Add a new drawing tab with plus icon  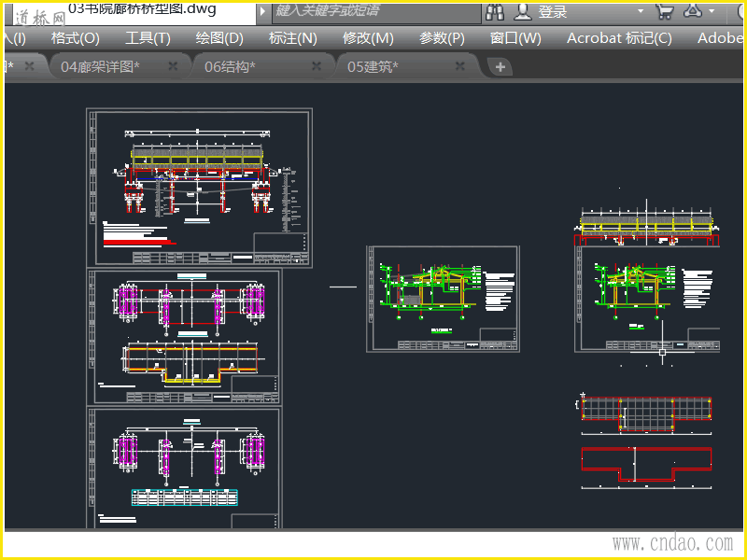(x=500, y=66)
